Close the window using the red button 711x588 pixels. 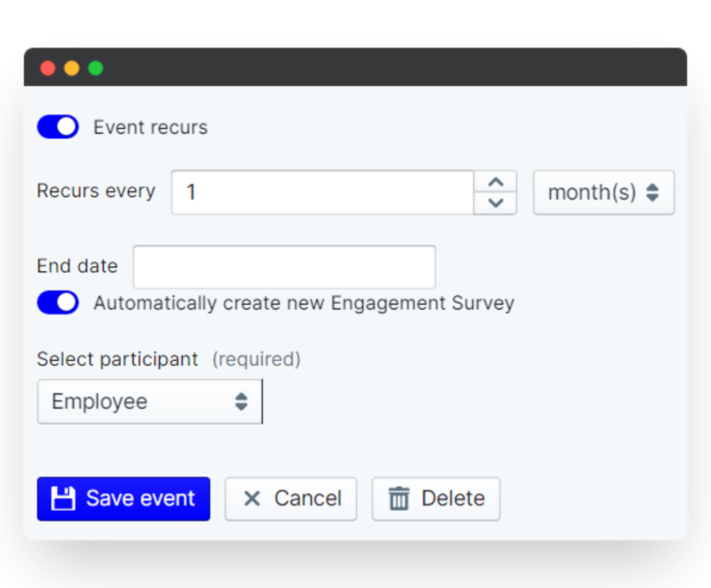48,68
